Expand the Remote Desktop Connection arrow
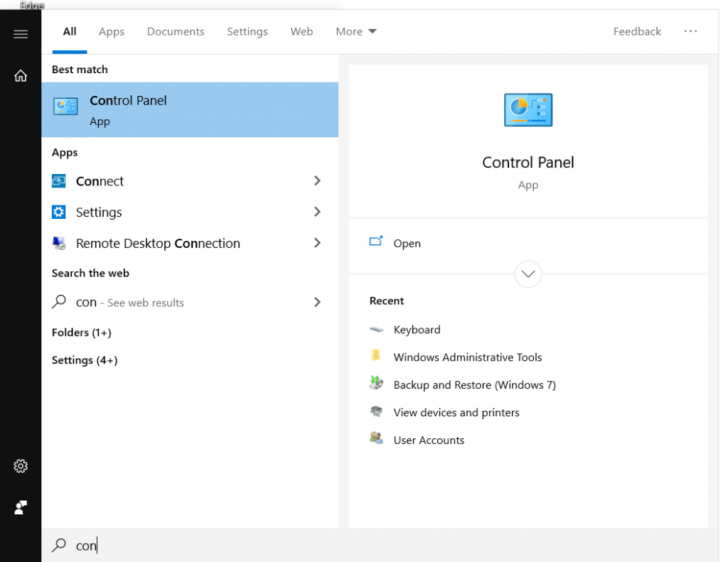 317,243
